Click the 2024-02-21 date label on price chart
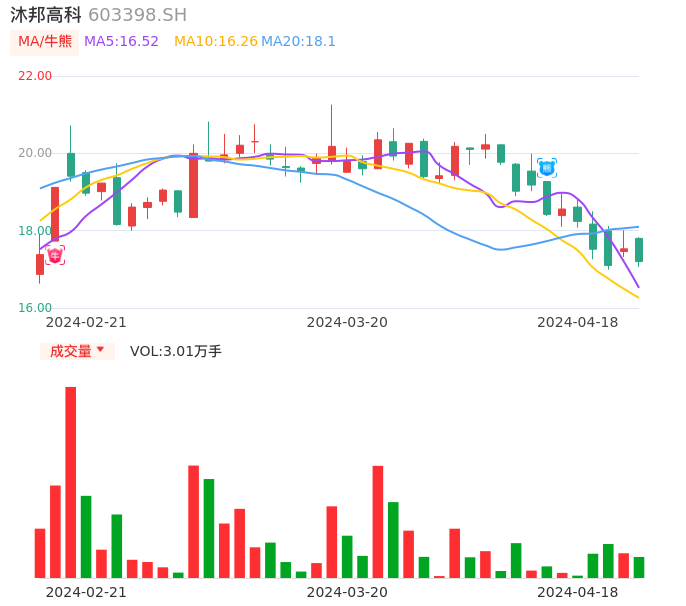 click(x=86, y=322)
